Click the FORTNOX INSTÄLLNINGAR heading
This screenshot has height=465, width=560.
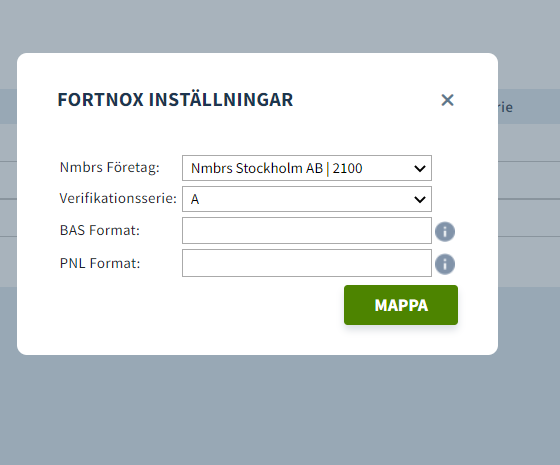[x=175, y=100]
